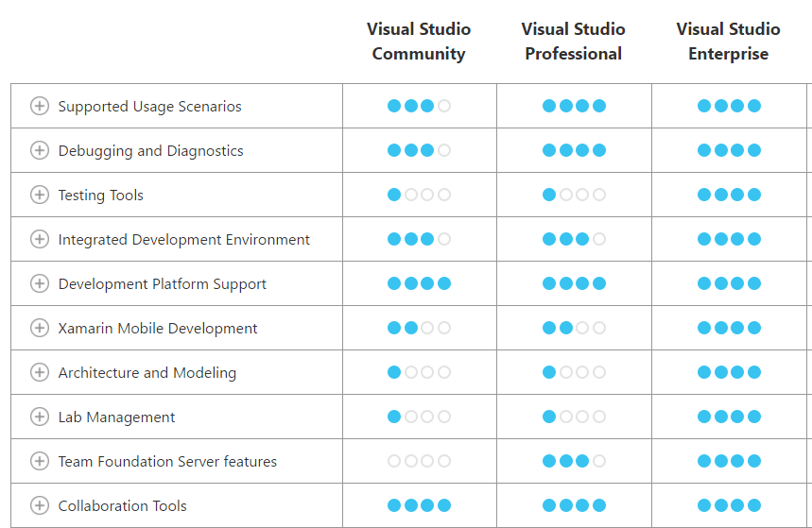This screenshot has width=812, height=528.
Task: Click the Collaboration Tools label
Action: point(122,506)
